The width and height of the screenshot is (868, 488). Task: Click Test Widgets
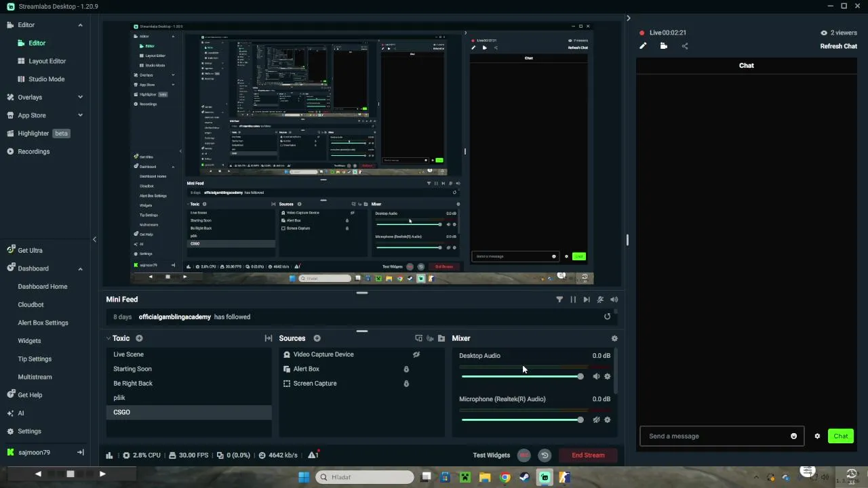tap(491, 455)
